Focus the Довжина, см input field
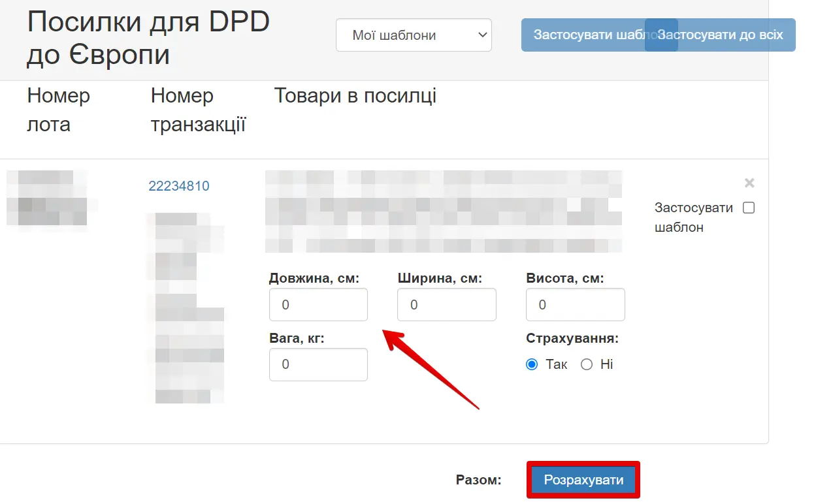This screenshot has width=816, height=504. click(318, 305)
